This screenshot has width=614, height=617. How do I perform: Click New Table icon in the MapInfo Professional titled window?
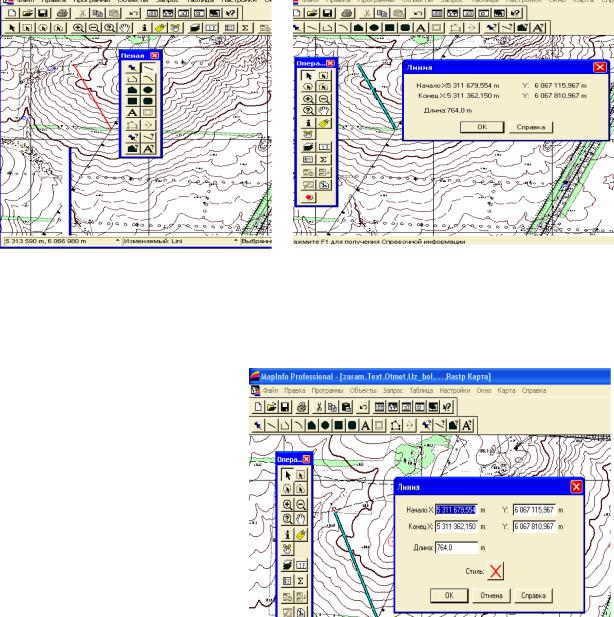coord(258,407)
